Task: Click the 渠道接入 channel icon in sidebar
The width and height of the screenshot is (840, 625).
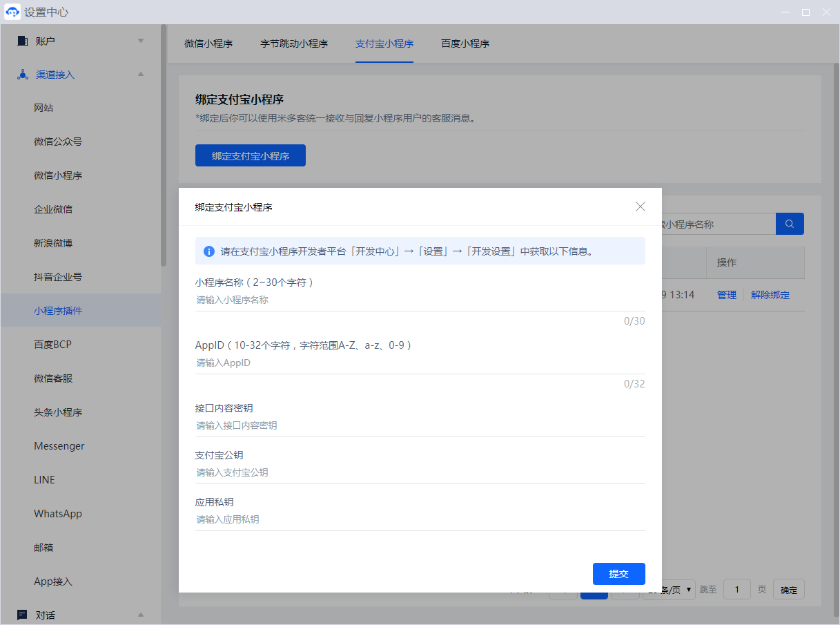Action: (22, 75)
